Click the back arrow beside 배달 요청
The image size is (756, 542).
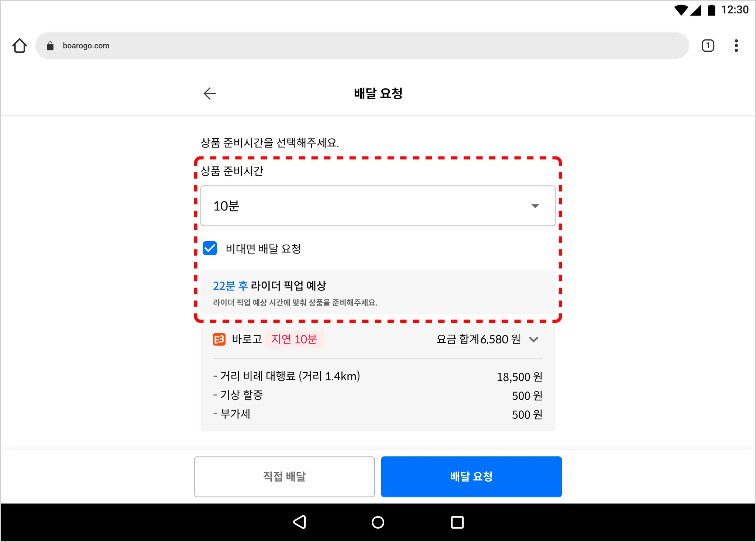pos(210,93)
